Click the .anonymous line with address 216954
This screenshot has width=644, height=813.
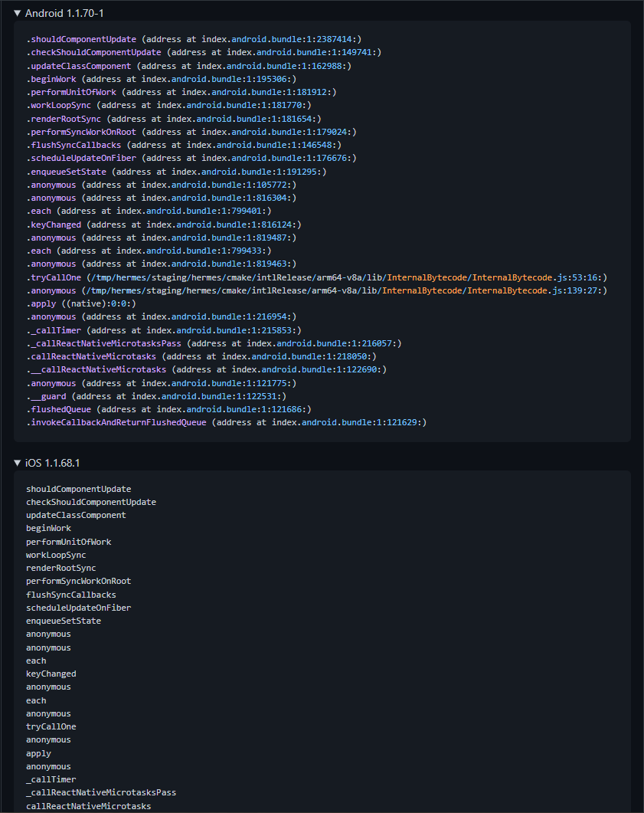pyautogui.click(x=162, y=316)
